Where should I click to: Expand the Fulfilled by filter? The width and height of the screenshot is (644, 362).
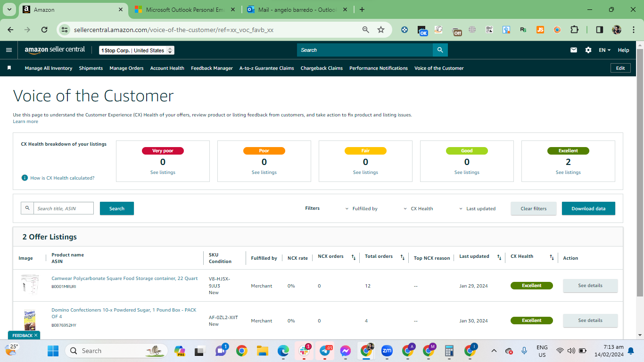tap(362, 208)
